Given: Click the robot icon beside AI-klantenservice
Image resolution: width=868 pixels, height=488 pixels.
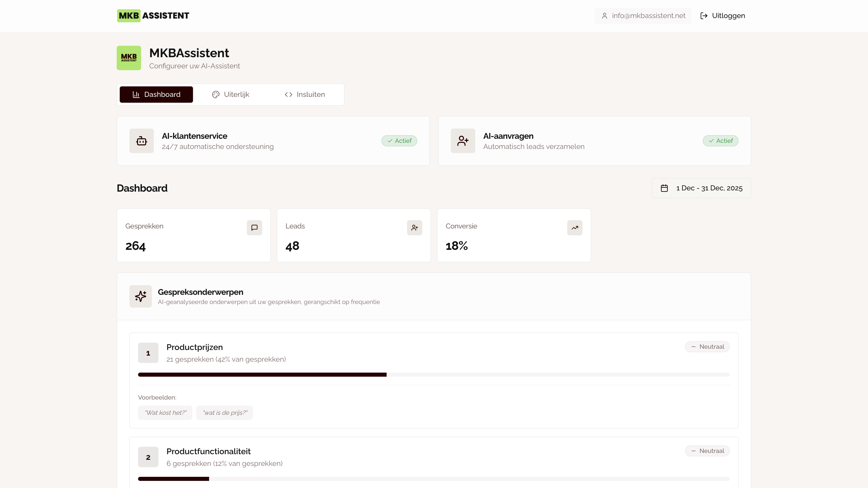Looking at the screenshot, I should (142, 141).
